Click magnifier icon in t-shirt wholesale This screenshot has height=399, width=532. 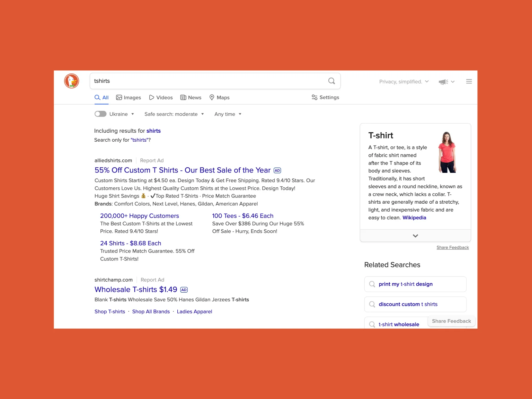[372, 325]
